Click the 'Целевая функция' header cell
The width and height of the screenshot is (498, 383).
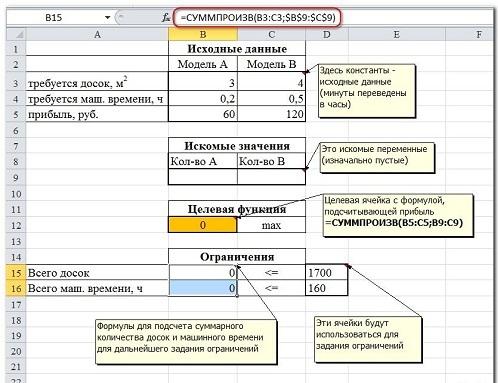(237, 209)
